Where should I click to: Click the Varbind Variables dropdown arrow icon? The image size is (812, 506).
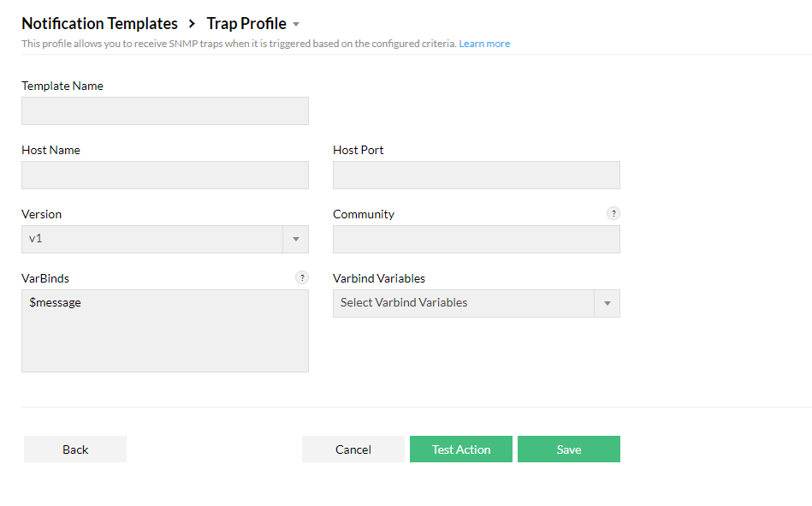pos(608,303)
